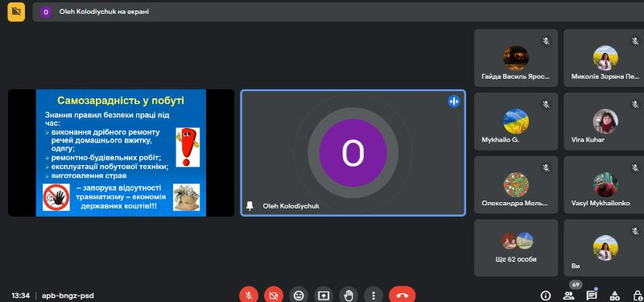Toggle the camera off button
Screen dimensions: 644x302
(x=274, y=295)
